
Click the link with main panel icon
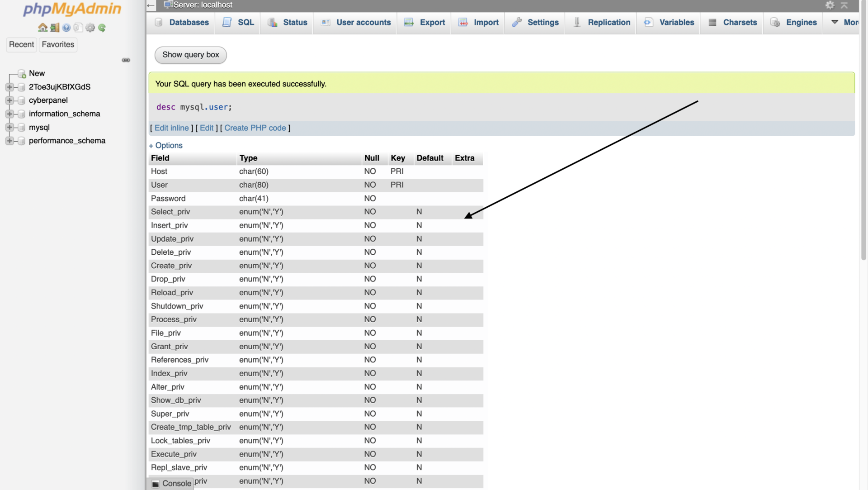(126, 60)
